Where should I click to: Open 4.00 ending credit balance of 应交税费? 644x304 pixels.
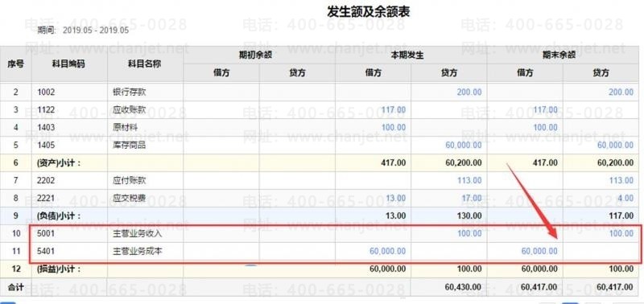pyautogui.click(x=625, y=198)
